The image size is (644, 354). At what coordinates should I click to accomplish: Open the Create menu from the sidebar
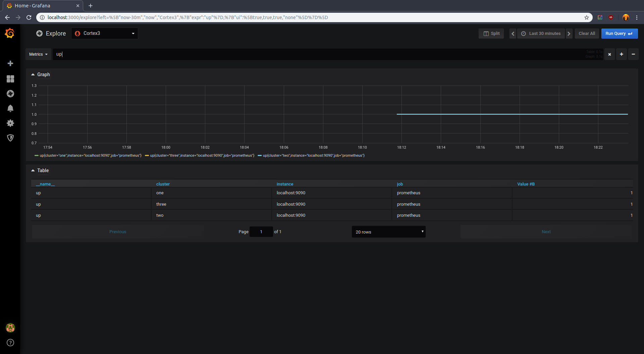tap(10, 63)
